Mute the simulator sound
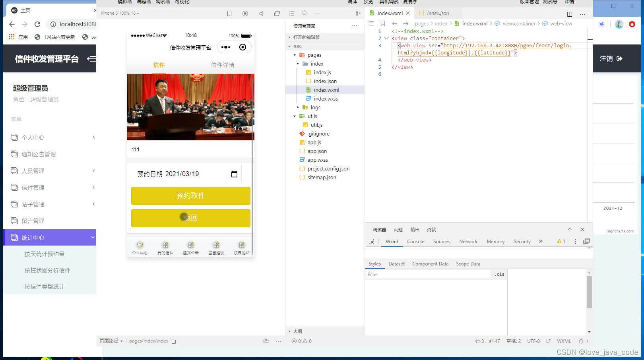Screen dimensions: 644x360 [x=261, y=14]
